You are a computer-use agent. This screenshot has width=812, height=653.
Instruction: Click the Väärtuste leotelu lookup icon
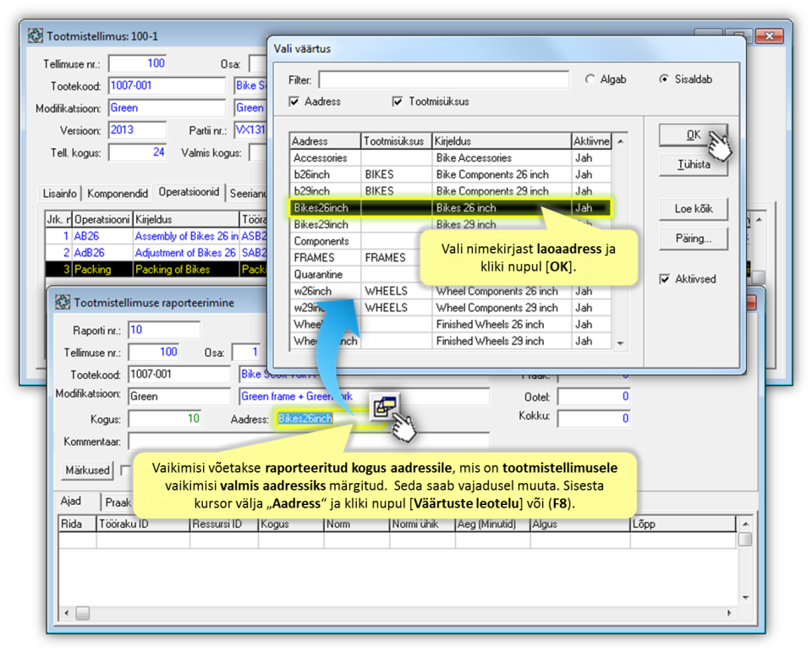(x=384, y=407)
